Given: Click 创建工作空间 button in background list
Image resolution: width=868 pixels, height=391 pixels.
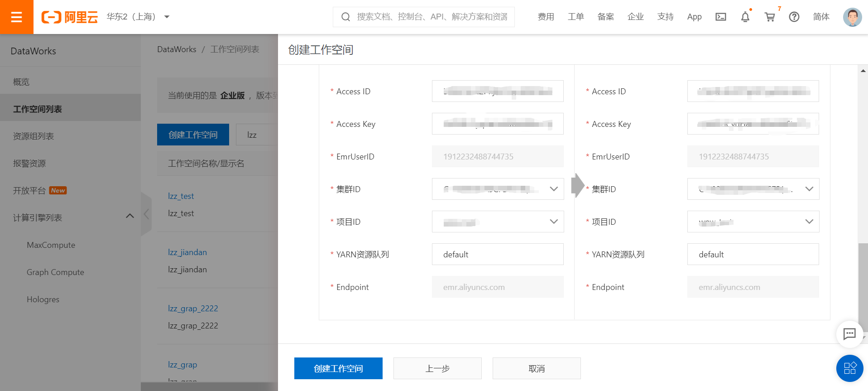Looking at the screenshot, I should coord(193,135).
